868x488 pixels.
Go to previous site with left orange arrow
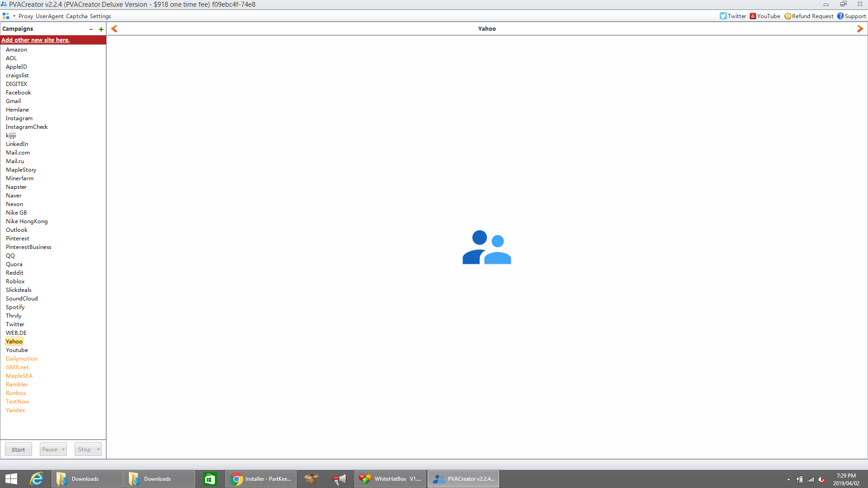point(114,28)
